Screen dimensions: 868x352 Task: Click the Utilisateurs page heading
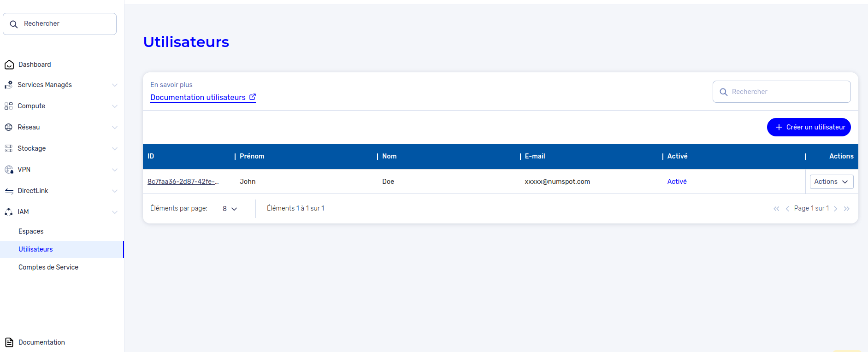[186, 42]
